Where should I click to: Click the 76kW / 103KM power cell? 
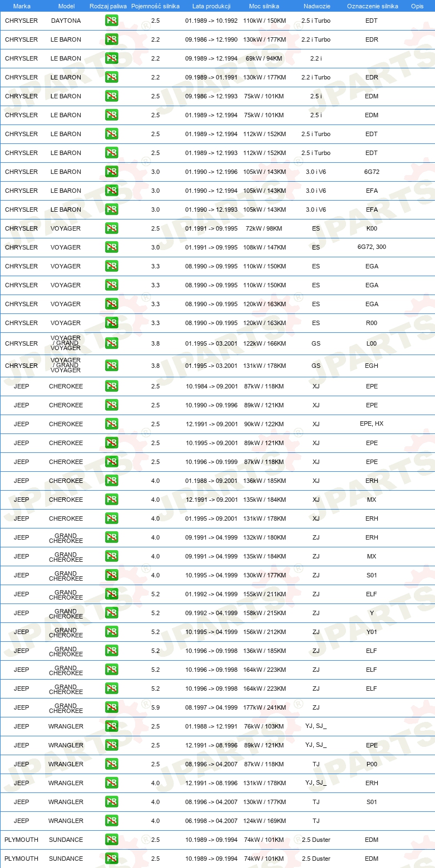click(264, 727)
